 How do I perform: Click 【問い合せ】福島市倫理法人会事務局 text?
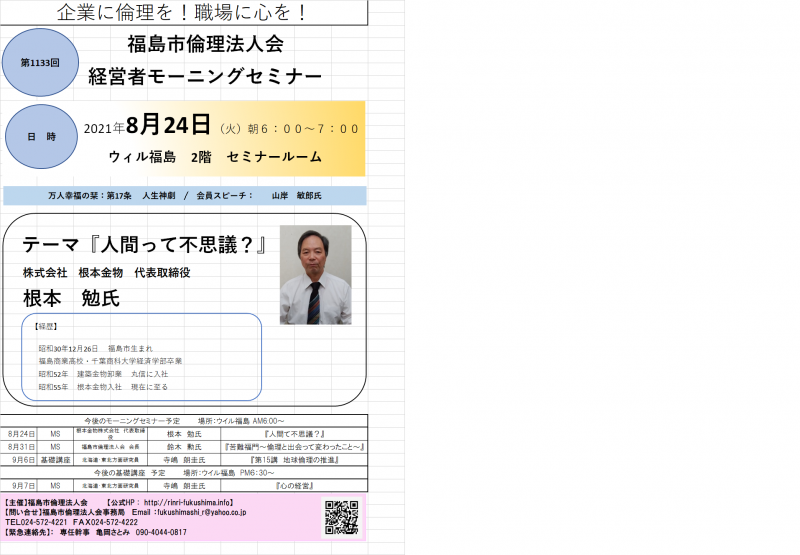[64, 512]
